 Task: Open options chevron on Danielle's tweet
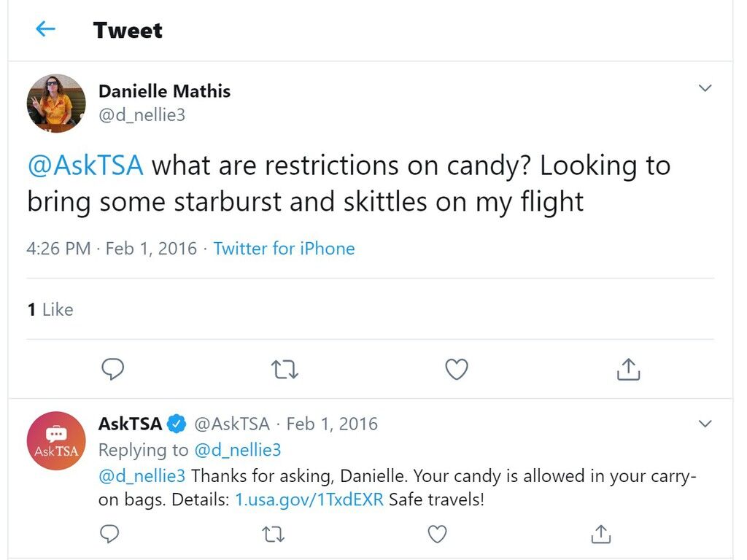tap(705, 88)
